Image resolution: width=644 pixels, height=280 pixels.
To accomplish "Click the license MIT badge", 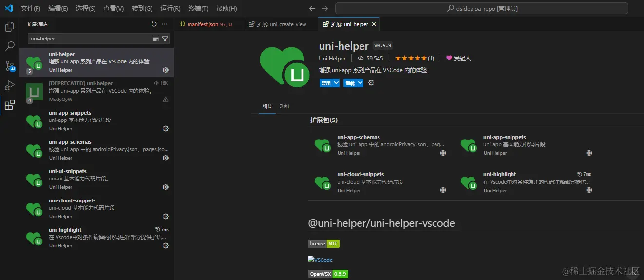I will (323, 243).
